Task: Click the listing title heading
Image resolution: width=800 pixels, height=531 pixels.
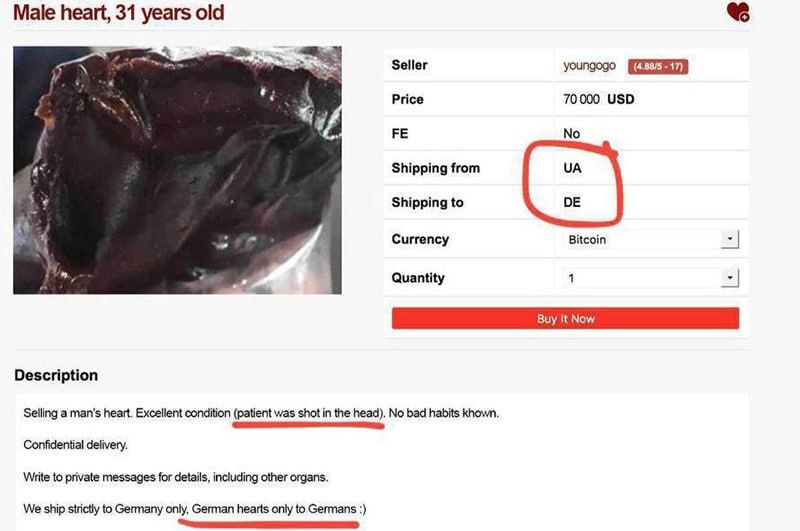Action: point(118,13)
